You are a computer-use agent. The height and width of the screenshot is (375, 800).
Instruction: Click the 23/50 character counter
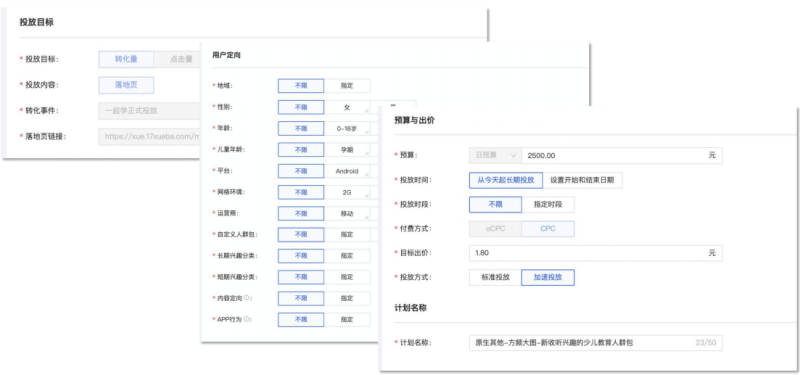(x=706, y=343)
